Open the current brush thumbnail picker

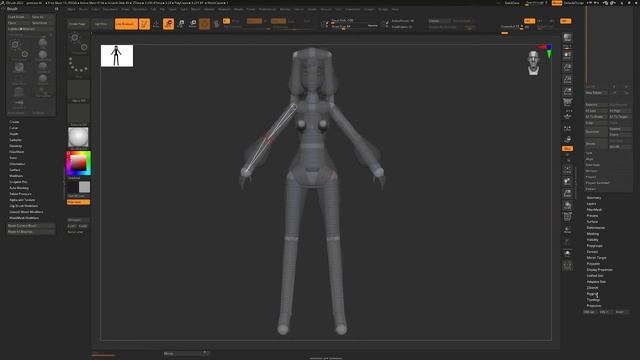click(78, 44)
